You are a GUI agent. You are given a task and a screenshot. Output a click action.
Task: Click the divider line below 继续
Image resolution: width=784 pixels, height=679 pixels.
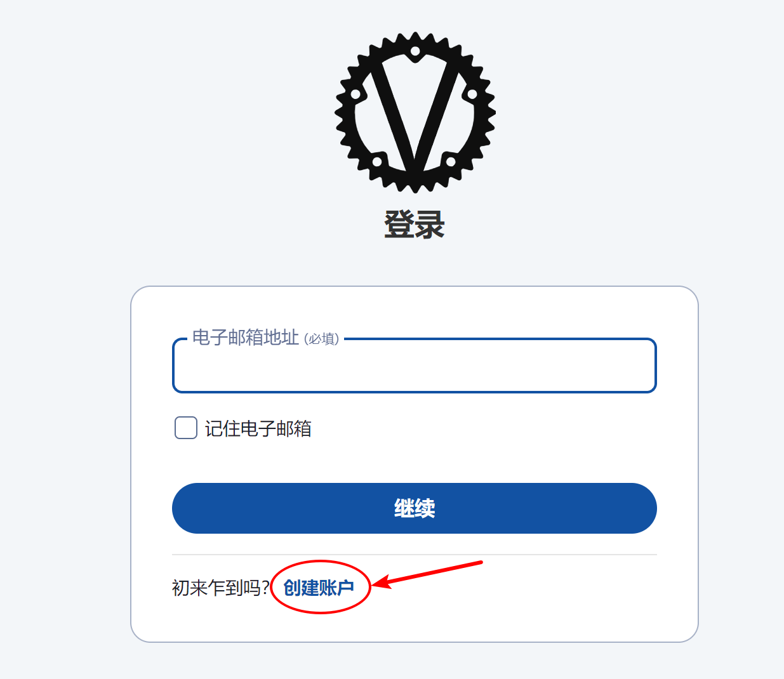[x=415, y=555]
